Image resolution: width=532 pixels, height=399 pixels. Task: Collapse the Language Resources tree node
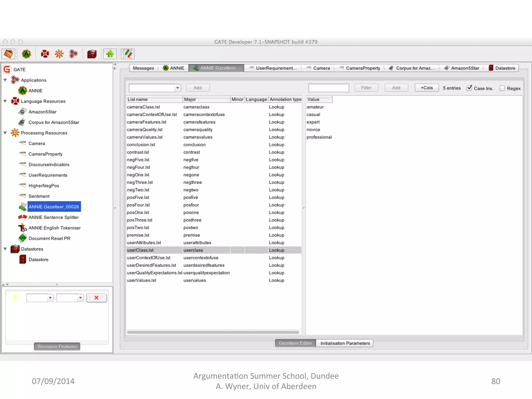click(x=5, y=101)
